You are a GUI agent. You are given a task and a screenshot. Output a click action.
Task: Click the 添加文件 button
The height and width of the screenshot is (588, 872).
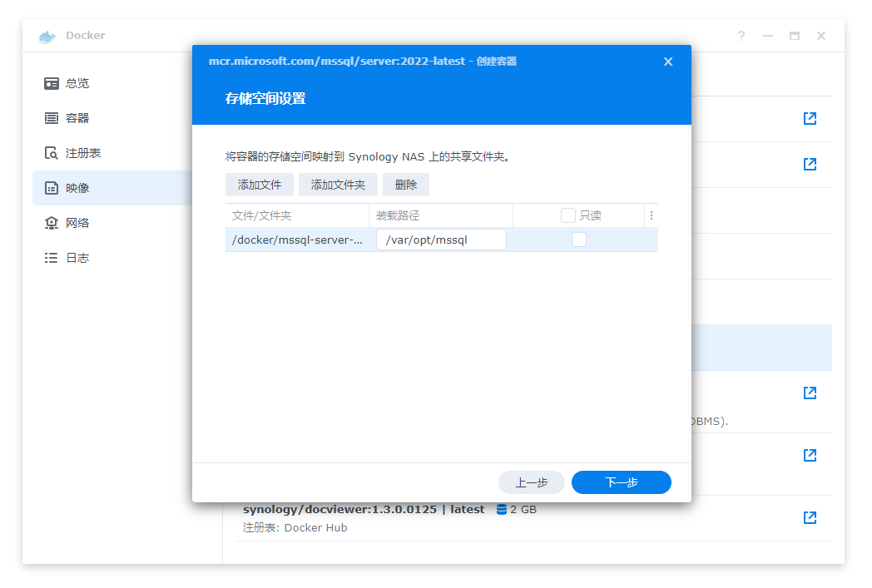(259, 185)
